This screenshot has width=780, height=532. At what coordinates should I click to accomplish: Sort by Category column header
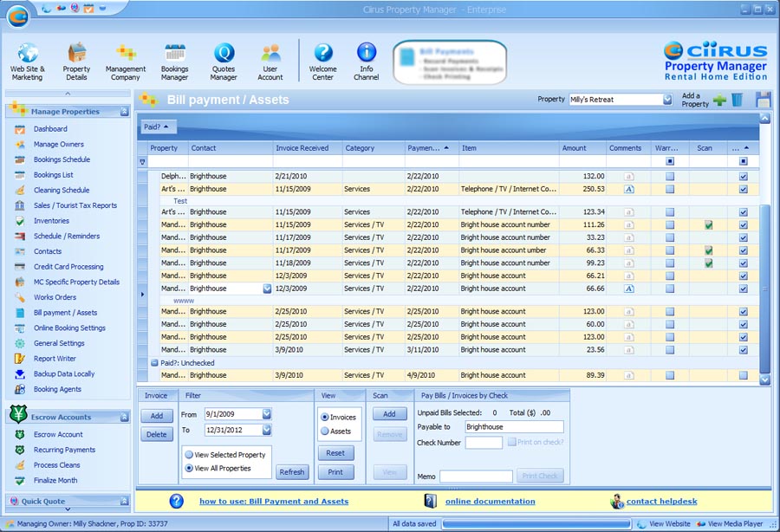(x=373, y=148)
